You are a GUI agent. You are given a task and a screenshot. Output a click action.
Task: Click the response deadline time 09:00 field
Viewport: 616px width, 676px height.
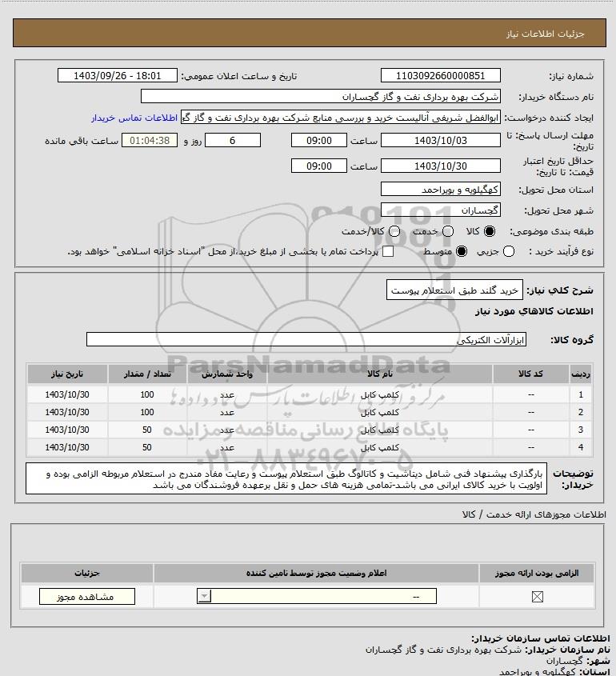[x=319, y=140]
